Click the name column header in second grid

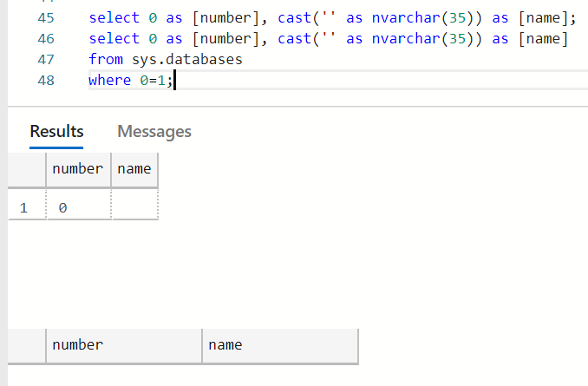(280, 345)
